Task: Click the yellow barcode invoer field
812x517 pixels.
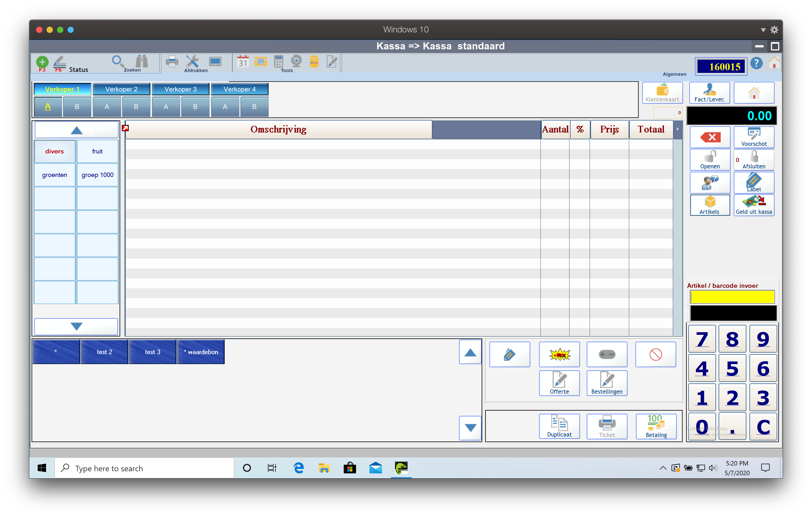Action: pos(732,297)
